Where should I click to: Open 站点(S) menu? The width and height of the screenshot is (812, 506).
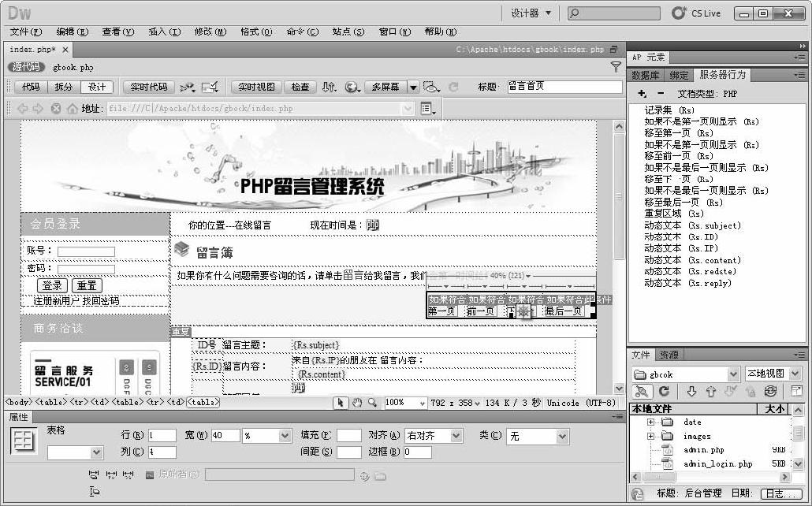[x=348, y=32]
